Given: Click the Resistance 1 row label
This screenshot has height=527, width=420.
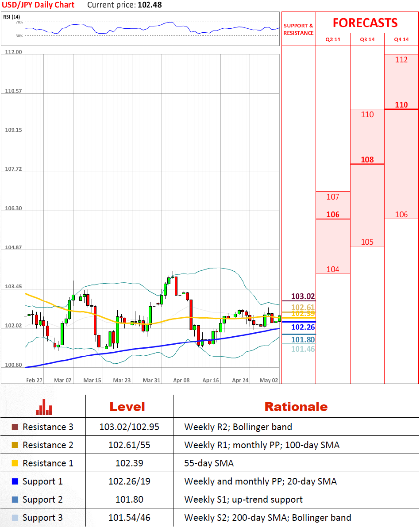Looking at the screenshot, I should 48,463.
